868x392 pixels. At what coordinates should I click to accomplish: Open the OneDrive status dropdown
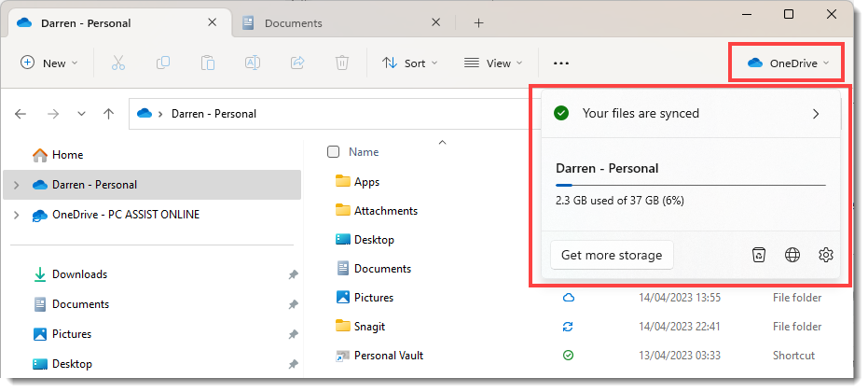tap(787, 63)
